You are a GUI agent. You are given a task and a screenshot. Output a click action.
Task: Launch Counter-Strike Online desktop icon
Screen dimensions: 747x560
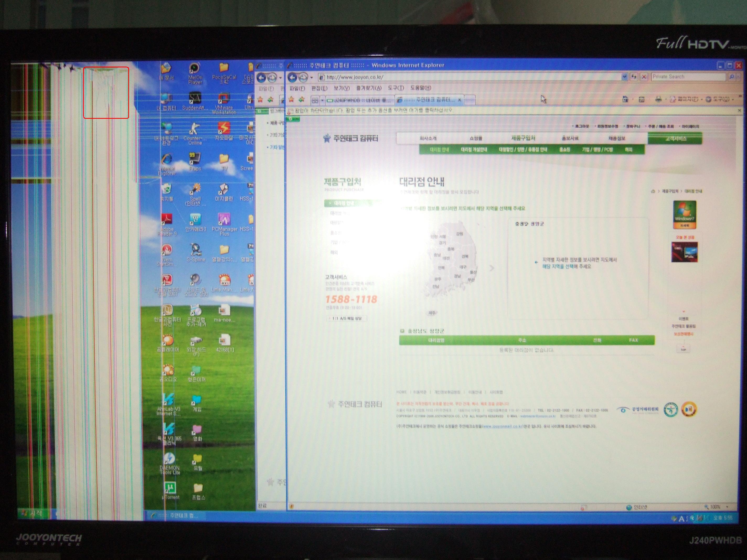(x=195, y=133)
